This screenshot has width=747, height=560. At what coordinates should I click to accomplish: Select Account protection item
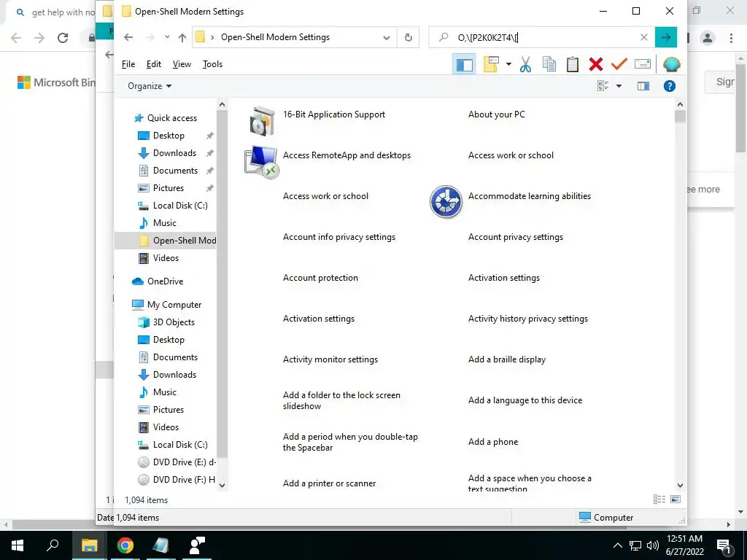(x=320, y=278)
